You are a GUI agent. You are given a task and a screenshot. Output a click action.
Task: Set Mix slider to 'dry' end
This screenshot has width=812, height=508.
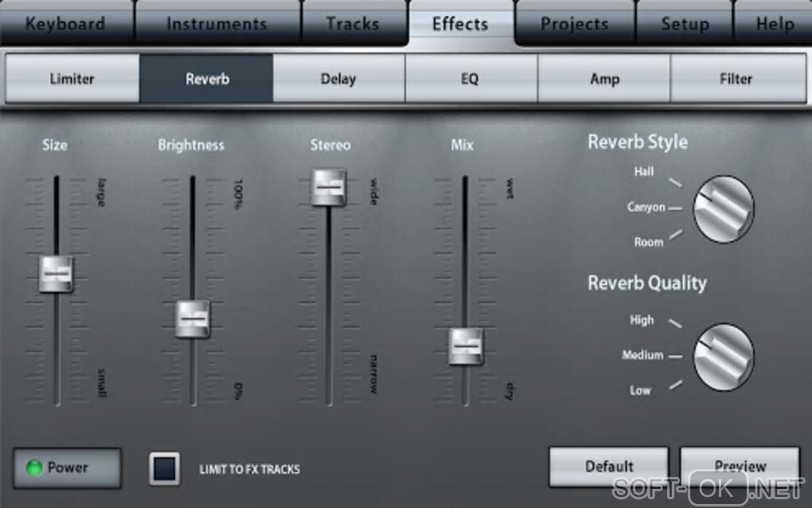[x=510, y=391]
